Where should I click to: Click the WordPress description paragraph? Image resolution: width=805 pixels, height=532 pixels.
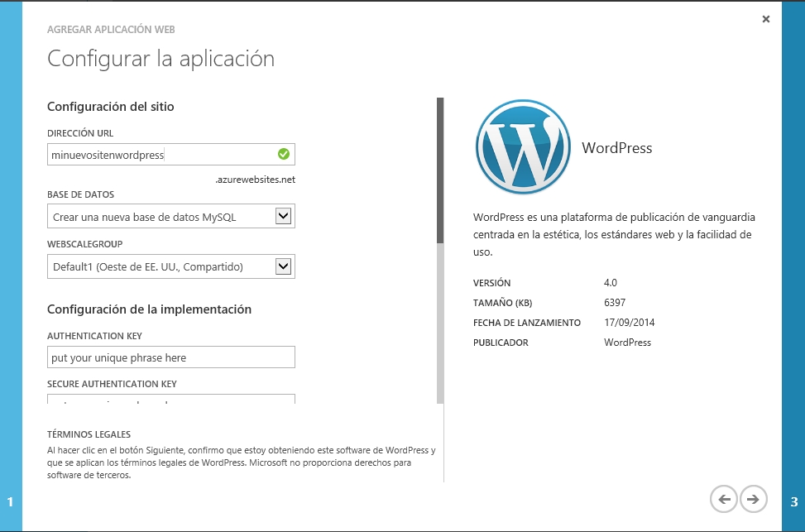coord(614,235)
